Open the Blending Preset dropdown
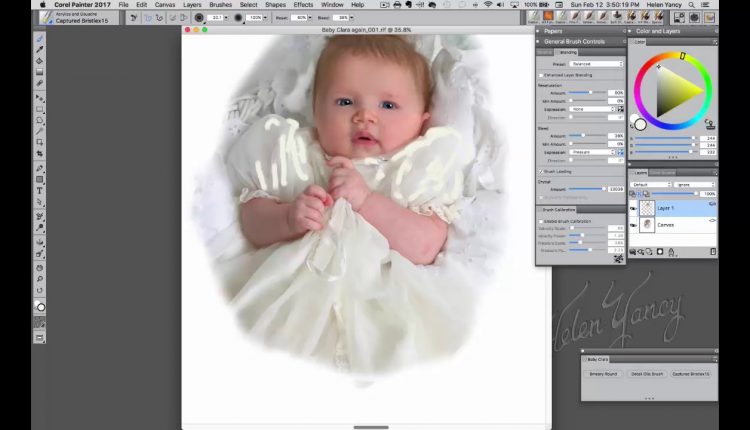 pos(598,64)
